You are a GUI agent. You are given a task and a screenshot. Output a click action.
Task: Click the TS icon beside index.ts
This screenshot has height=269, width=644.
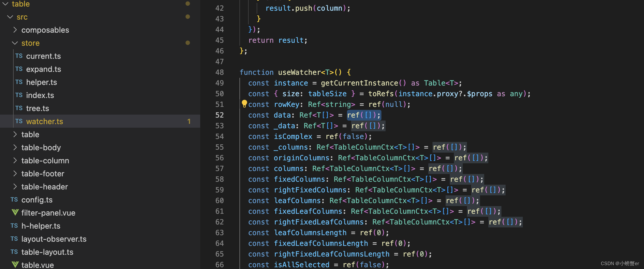pos(19,95)
